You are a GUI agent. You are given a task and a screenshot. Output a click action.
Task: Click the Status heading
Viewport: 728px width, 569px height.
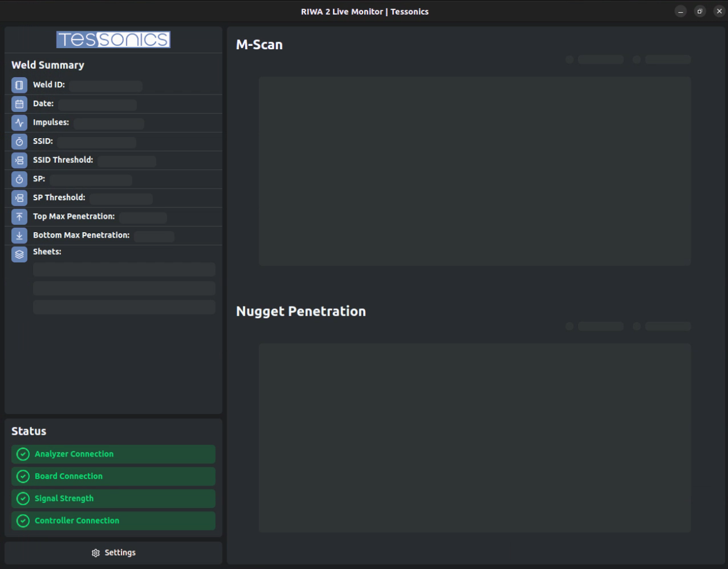pos(29,431)
